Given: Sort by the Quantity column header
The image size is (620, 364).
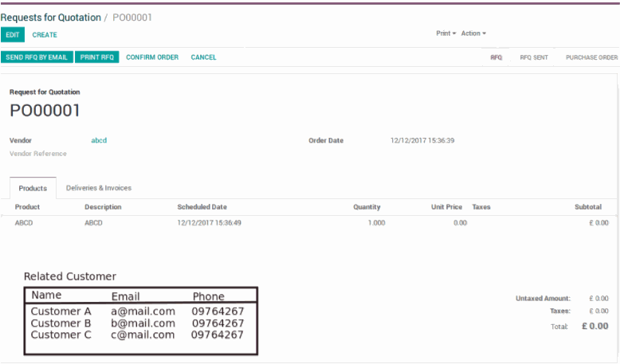Looking at the screenshot, I should [367, 207].
